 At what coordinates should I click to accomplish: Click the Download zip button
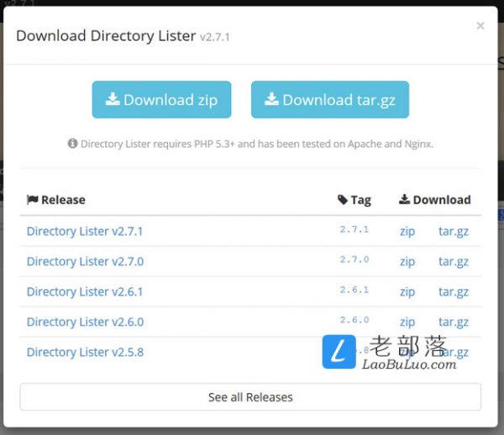click(x=161, y=100)
